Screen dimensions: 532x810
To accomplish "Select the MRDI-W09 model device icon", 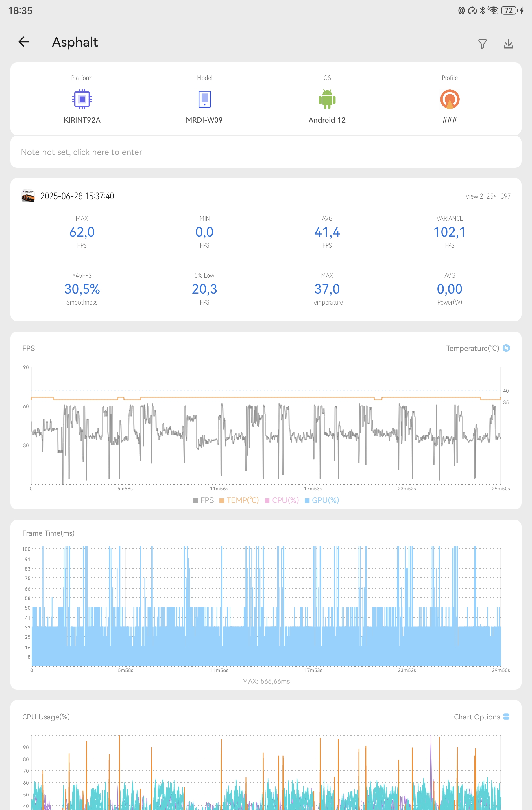I will tap(204, 99).
